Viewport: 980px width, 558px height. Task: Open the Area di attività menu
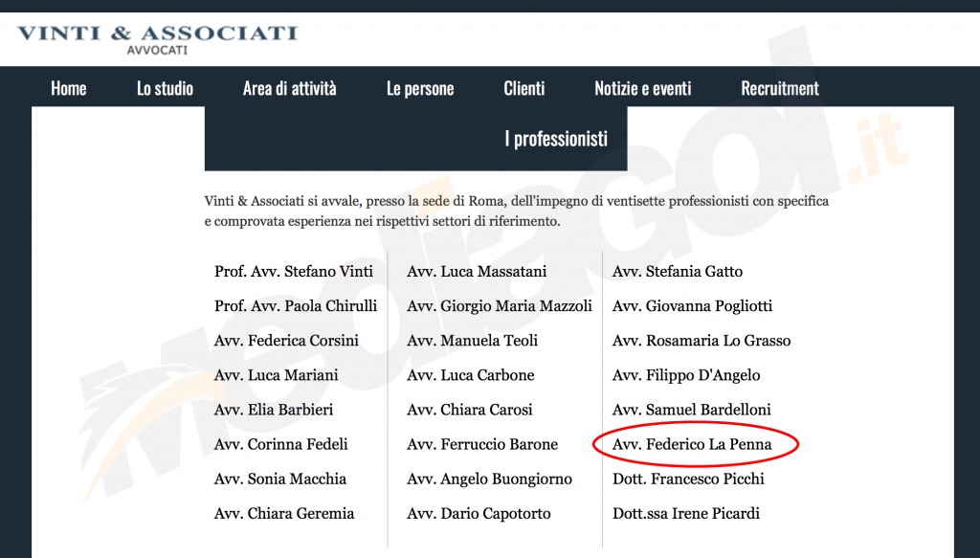(289, 89)
